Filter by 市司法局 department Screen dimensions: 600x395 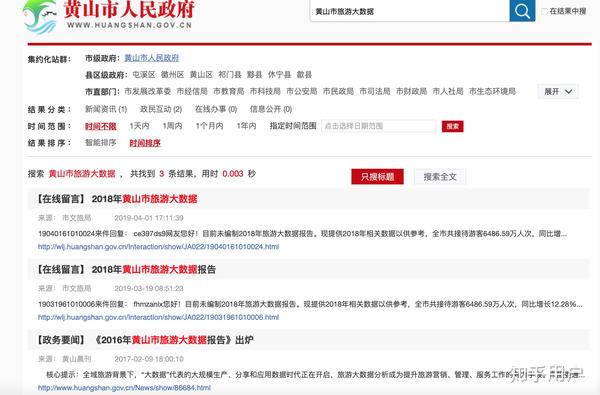(375, 91)
